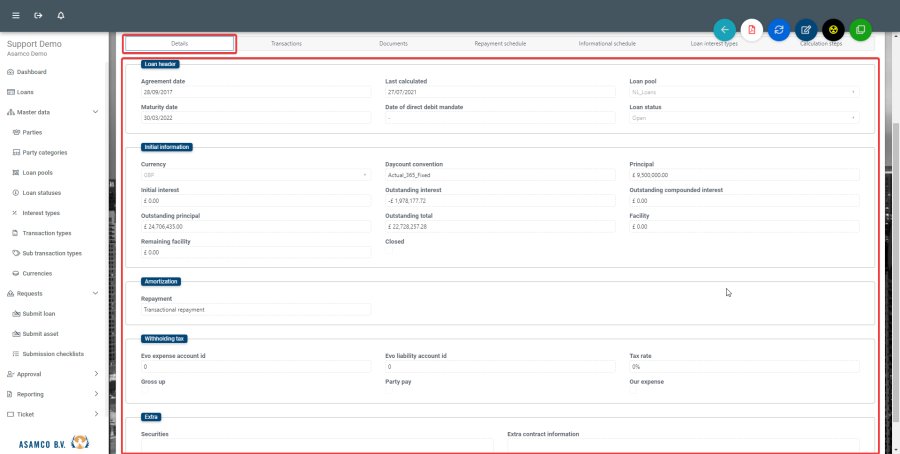Open the Repayment schedule tab
900x454 pixels.
[500, 44]
